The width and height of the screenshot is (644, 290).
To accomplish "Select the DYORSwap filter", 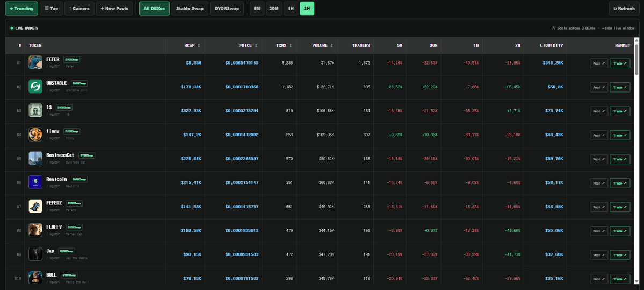I will pyautogui.click(x=227, y=8).
